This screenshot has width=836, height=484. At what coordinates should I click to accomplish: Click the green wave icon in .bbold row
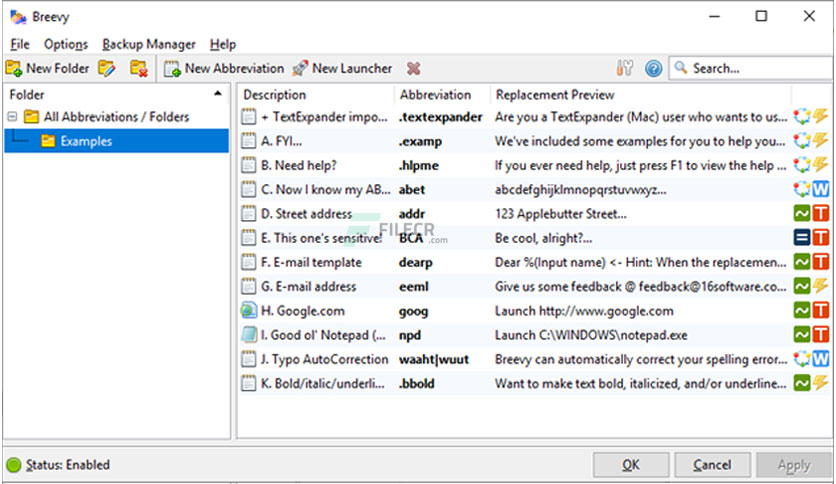tap(802, 383)
